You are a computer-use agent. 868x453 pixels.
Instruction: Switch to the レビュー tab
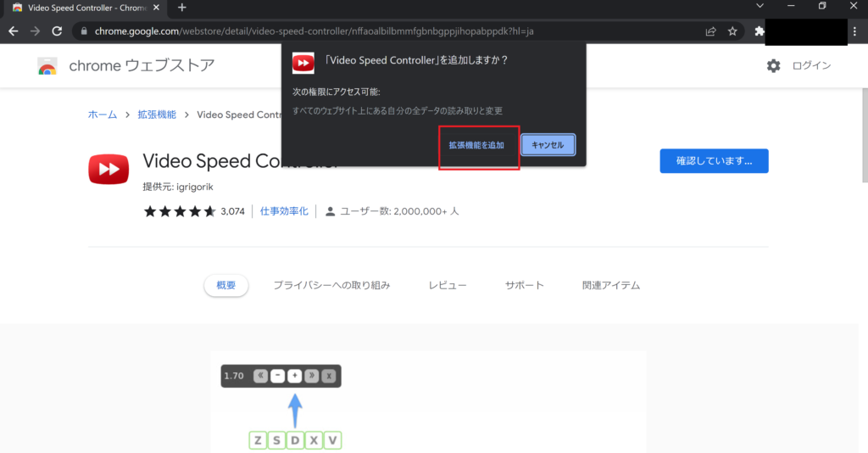[x=448, y=285]
